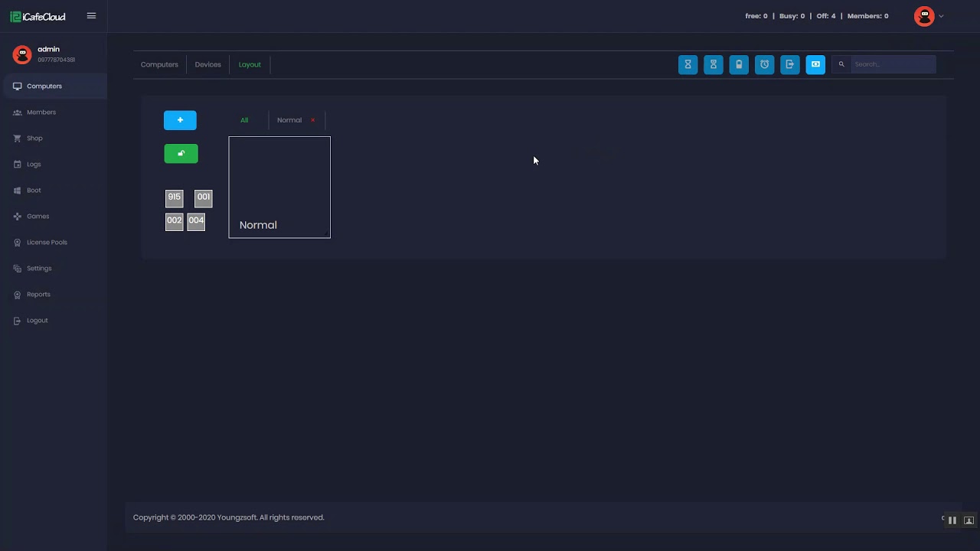Switch to the Computers tab
This screenshot has width=980, height=551.
coord(159,64)
